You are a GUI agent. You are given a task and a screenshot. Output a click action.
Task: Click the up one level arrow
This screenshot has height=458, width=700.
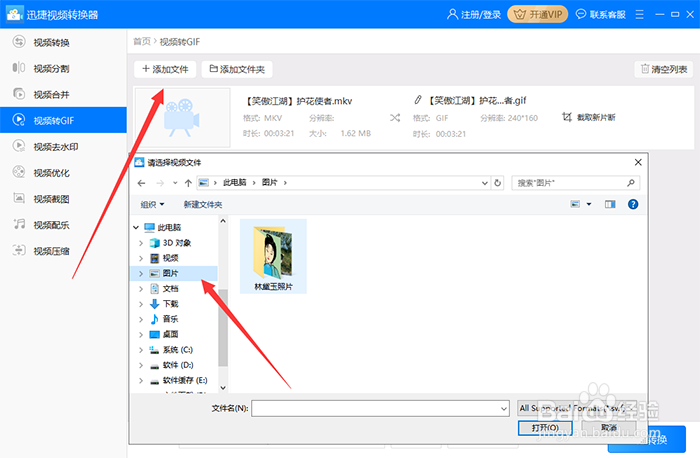188,183
